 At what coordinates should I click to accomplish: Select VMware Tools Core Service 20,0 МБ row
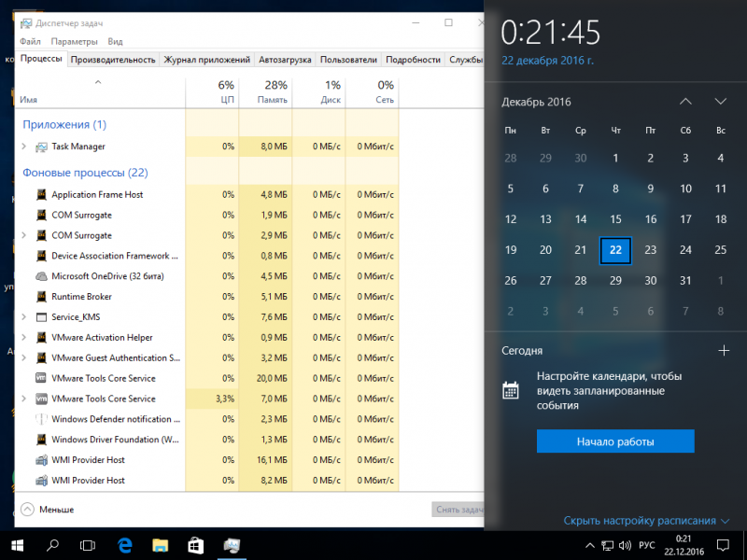[207, 379]
